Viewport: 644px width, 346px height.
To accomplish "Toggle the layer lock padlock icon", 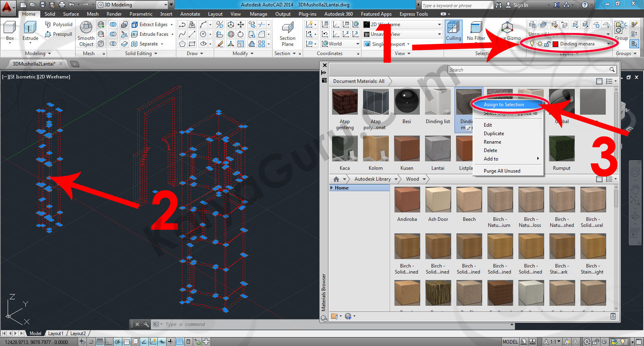I will (547, 44).
